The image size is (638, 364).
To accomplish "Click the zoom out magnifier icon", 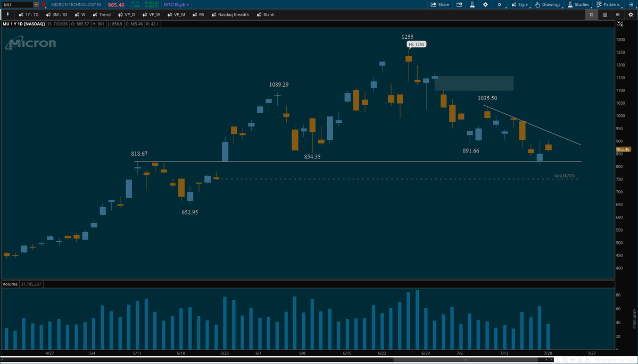I will click(558, 360).
